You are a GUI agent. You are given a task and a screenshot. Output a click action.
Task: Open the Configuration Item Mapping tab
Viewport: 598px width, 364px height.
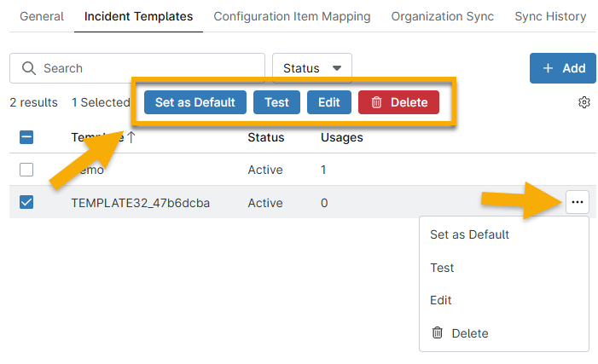(292, 16)
